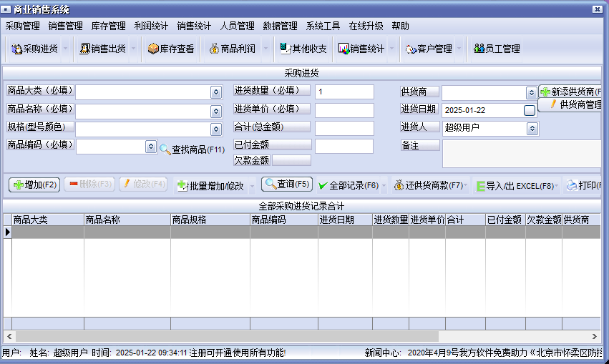Click the 新添供货商 green plus icon
Image resolution: width=609 pixels, height=364 pixels.
click(x=545, y=92)
